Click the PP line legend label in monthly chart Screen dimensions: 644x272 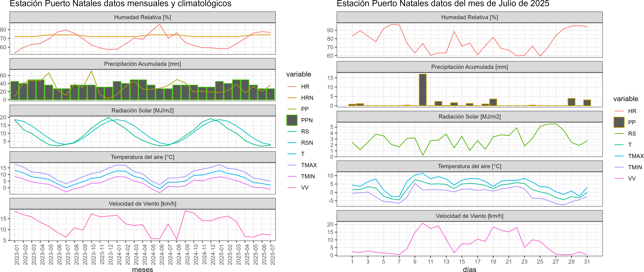[x=305, y=109]
